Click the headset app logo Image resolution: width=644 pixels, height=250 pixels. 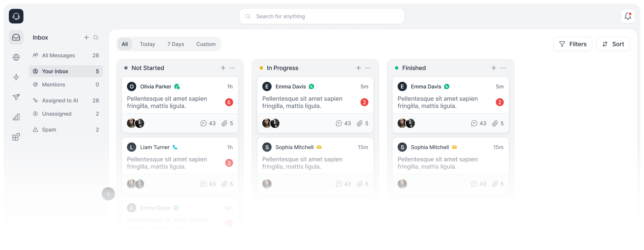(16, 16)
